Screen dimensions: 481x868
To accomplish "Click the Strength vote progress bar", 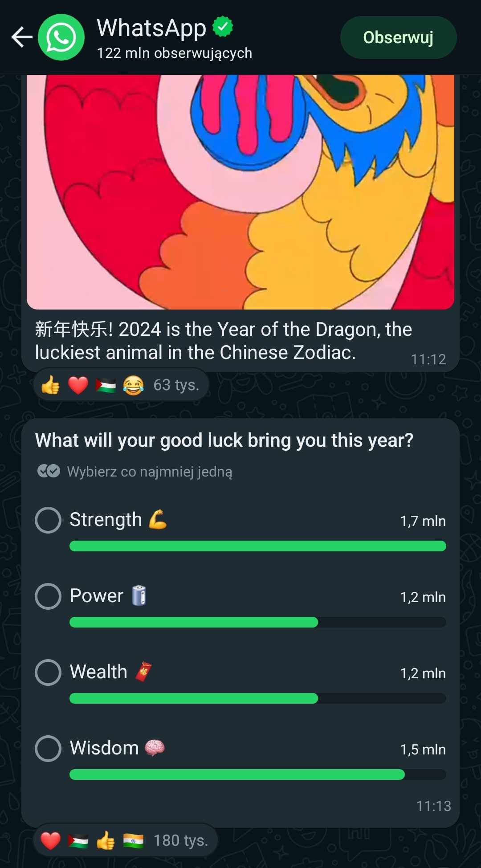I will (x=257, y=546).
